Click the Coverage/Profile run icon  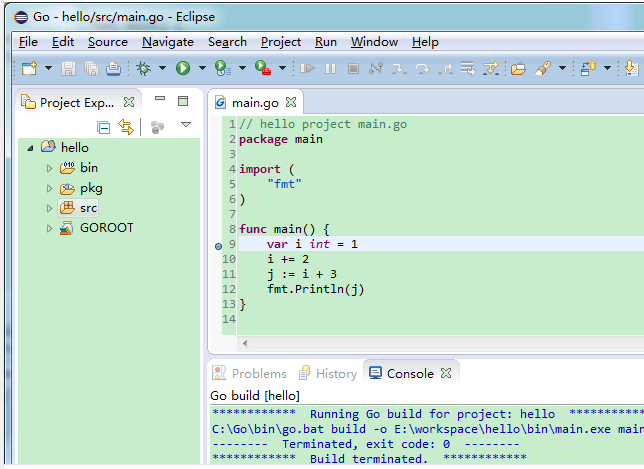tap(222, 68)
